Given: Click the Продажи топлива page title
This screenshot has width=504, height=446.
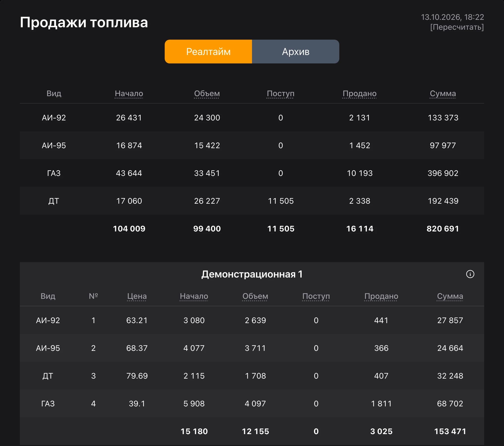Looking at the screenshot, I should click(84, 22).
